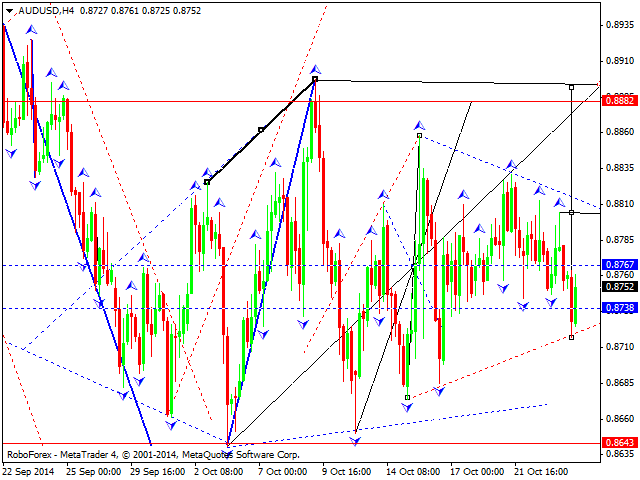Image resolution: width=640 pixels, height=480 pixels.
Task: Click the 21 Oct 16:00 time label
Action: [541, 471]
